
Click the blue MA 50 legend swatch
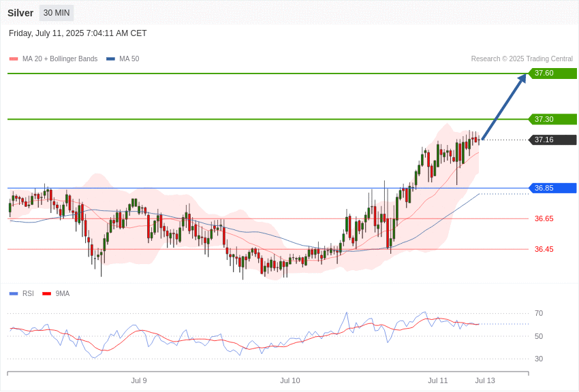click(110, 59)
